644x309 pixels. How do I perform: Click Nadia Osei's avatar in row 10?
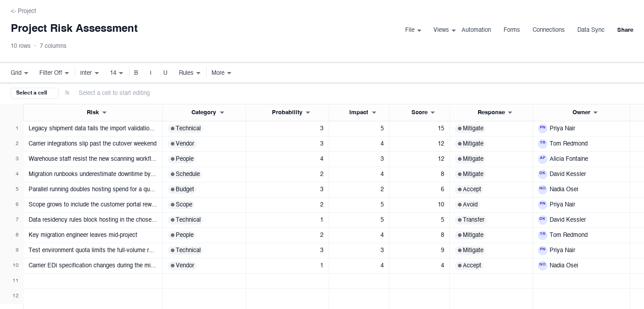[542, 266]
